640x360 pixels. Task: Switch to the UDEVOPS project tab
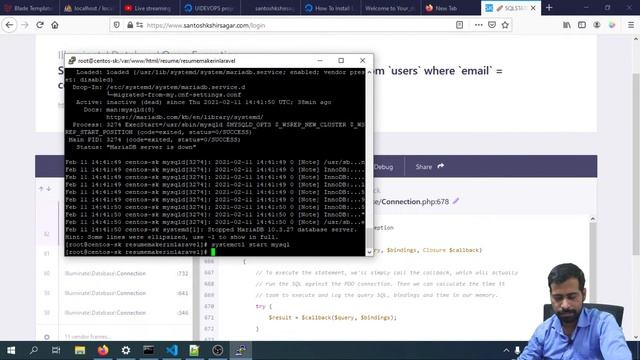click(x=210, y=8)
